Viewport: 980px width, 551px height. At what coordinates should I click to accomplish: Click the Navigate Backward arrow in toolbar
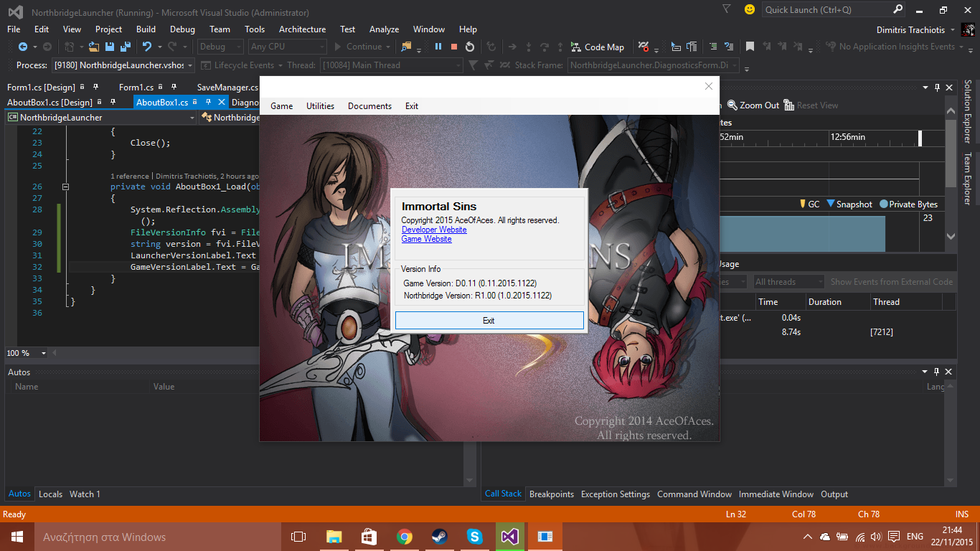[x=22, y=47]
